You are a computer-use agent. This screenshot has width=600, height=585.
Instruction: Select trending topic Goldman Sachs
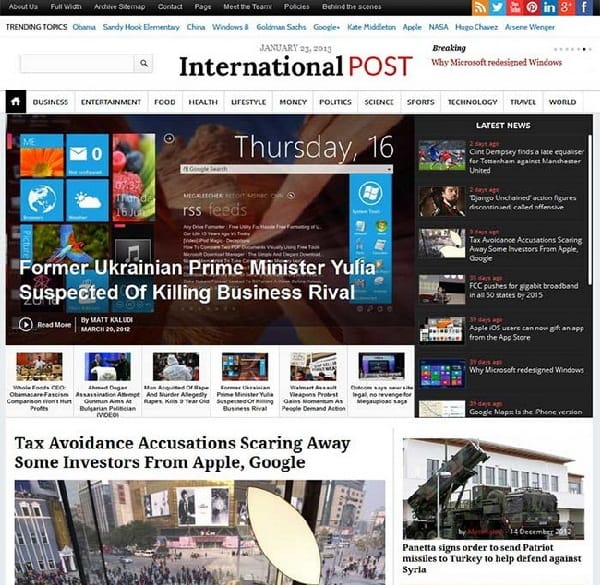click(281, 27)
